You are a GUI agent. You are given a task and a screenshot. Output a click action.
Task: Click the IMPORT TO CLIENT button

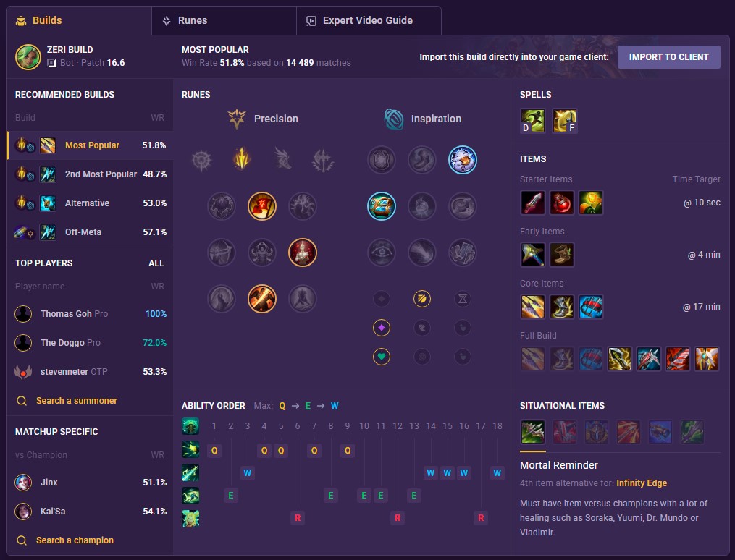668,57
